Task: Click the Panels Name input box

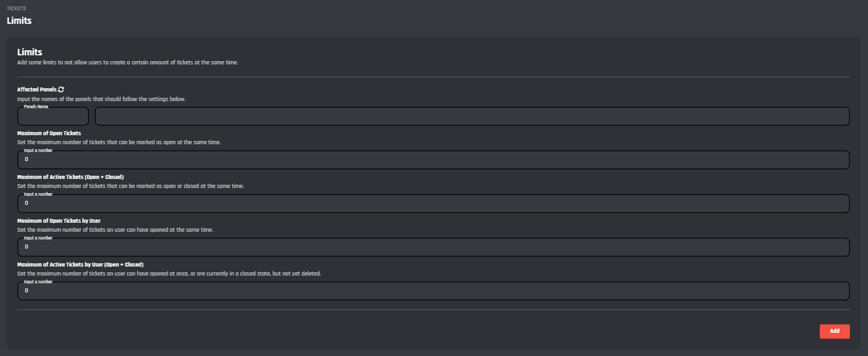Action: tap(53, 117)
